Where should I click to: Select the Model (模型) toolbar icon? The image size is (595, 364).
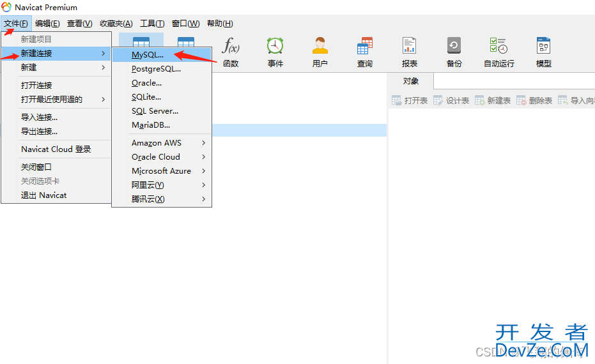(544, 52)
